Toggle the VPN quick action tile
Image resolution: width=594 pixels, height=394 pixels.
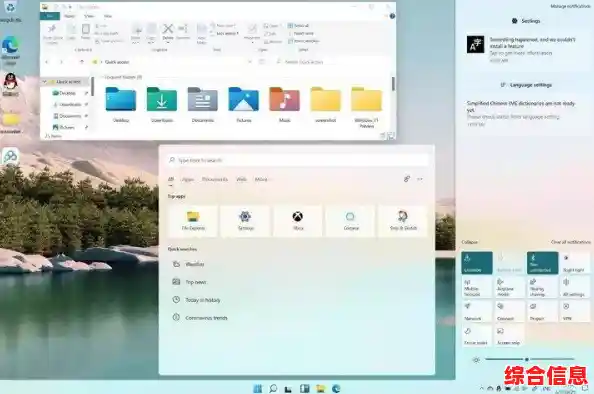[575, 311]
